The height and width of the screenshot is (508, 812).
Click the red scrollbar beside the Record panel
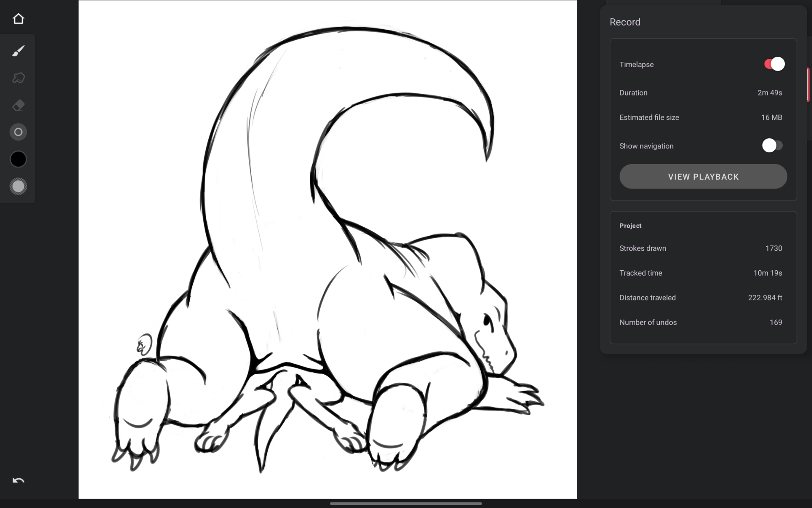(808, 85)
